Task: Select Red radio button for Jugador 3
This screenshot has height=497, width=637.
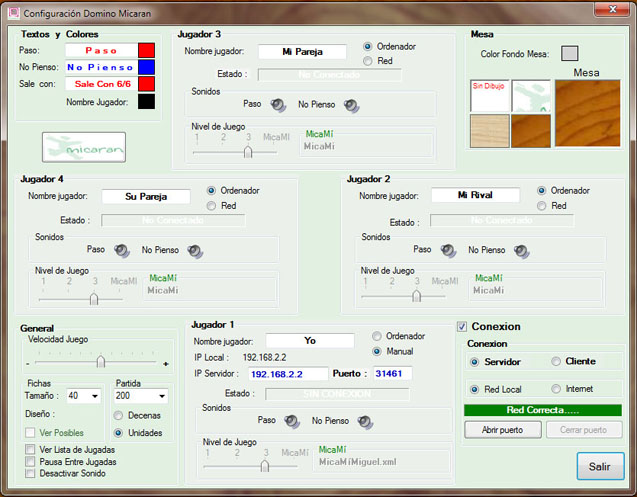Action: (369, 61)
